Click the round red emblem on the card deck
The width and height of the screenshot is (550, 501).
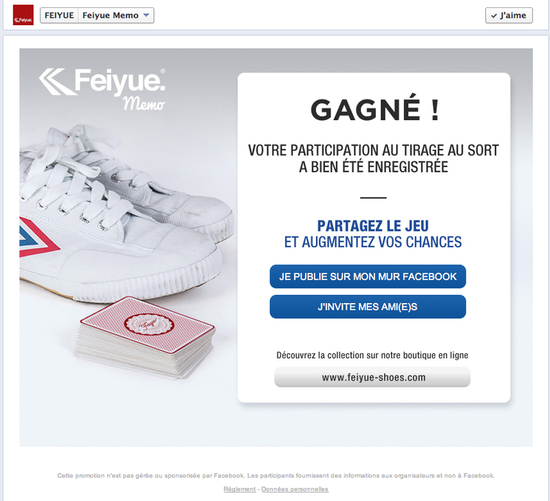pos(149,323)
